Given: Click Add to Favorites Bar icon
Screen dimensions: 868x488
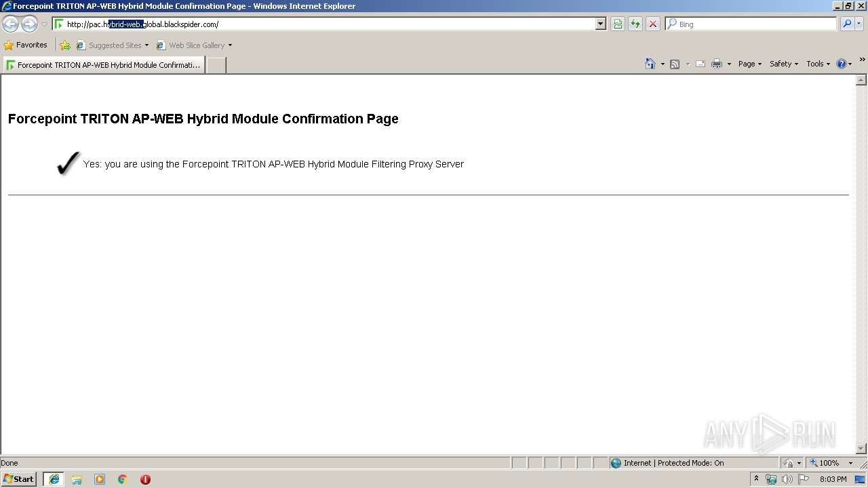Looking at the screenshot, I should point(65,45).
